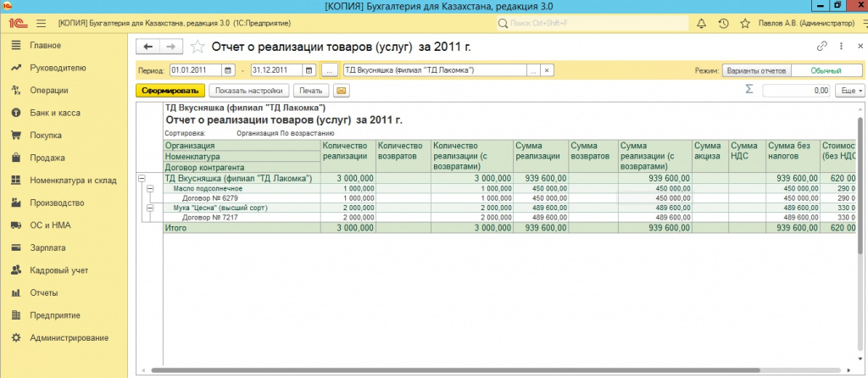Screen dimensions: 868x378
Task: Click the start date field 01.01.2011
Action: 196,70
